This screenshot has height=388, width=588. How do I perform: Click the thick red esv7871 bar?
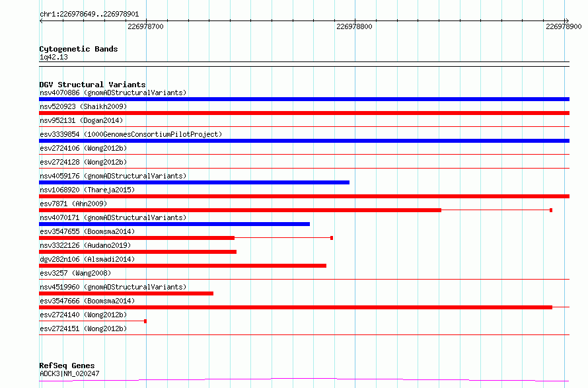[x=240, y=210]
